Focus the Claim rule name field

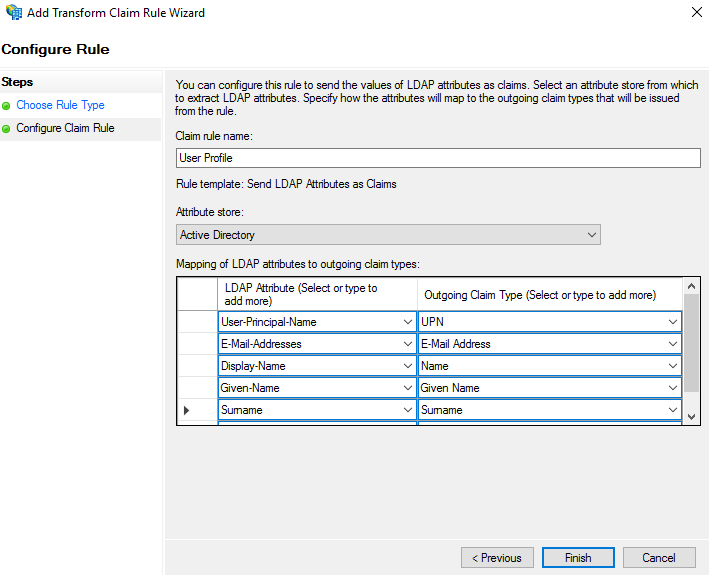click(x=438, y=158)
